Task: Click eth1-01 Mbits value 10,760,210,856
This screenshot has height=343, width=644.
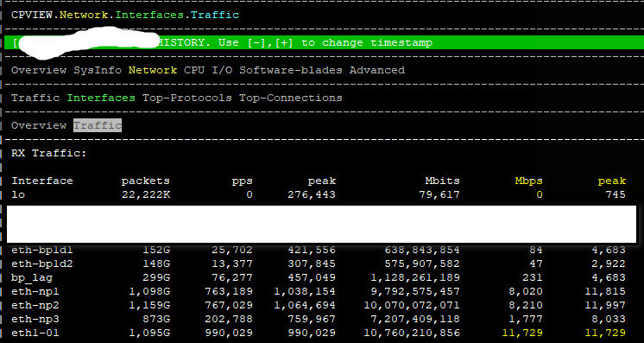Action: [412, 333]
